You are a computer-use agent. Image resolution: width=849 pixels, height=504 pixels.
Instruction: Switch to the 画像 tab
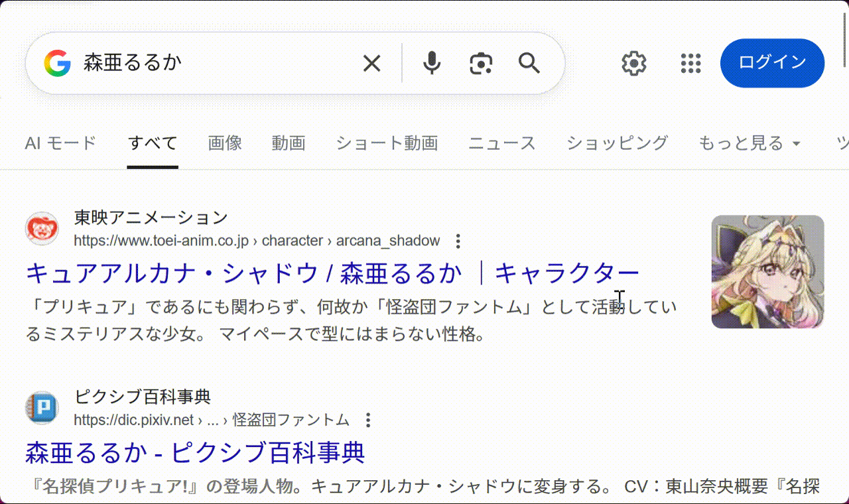coord(225,143)
